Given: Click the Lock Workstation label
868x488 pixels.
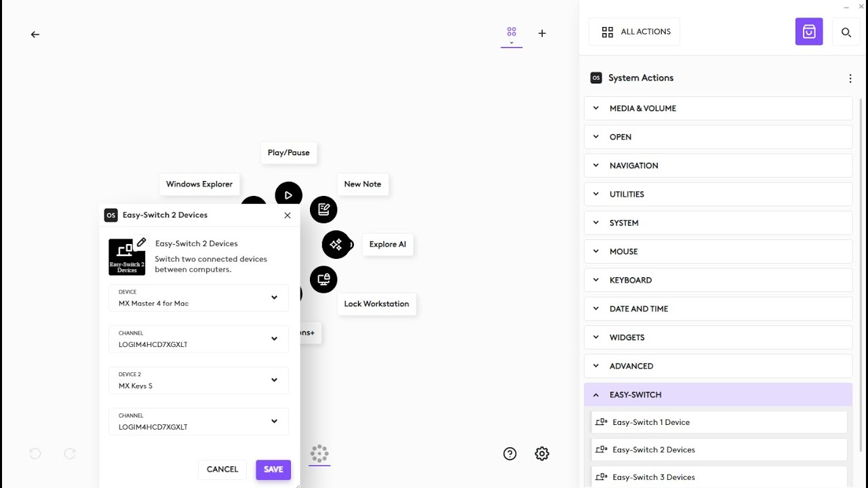Looking at the screenshot, I should tap(376, 304).
